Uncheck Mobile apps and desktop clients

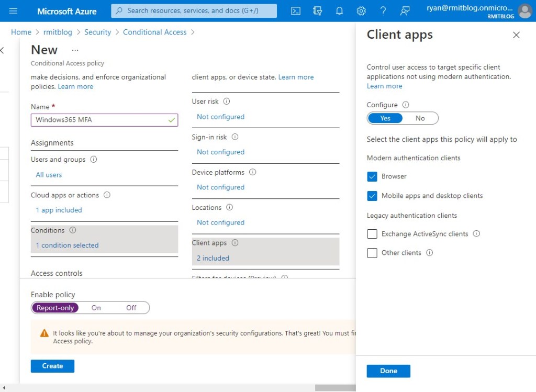372,196
